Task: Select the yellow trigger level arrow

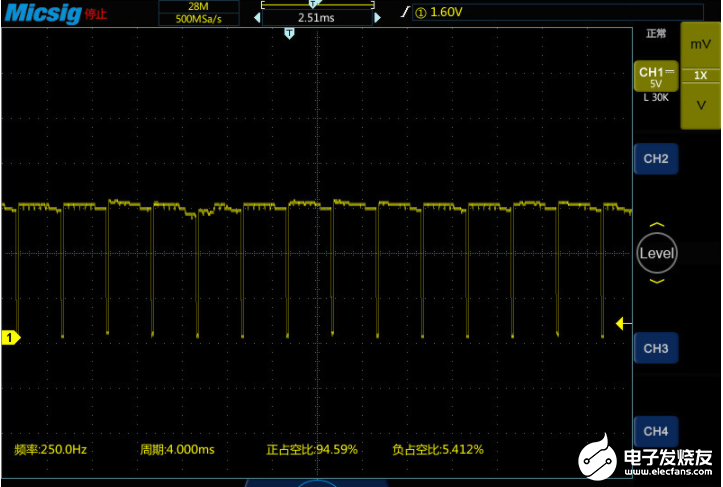Action: point(623,323)
